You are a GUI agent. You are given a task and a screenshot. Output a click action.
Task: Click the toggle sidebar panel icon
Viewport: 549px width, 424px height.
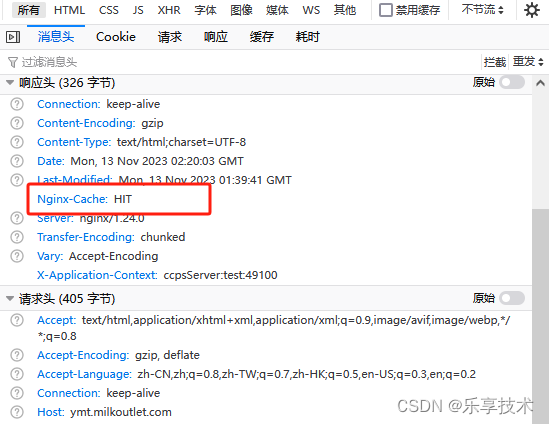[13, 37]
